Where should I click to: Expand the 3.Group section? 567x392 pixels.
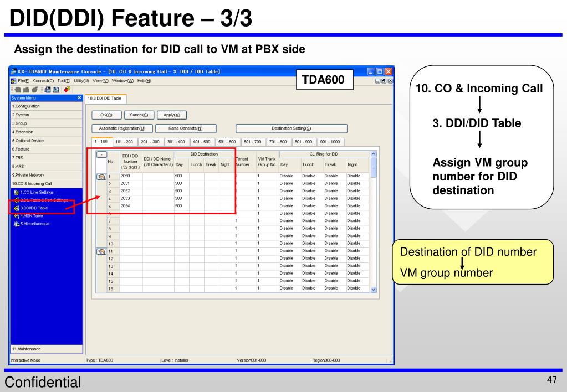click(x=47, y=123)
